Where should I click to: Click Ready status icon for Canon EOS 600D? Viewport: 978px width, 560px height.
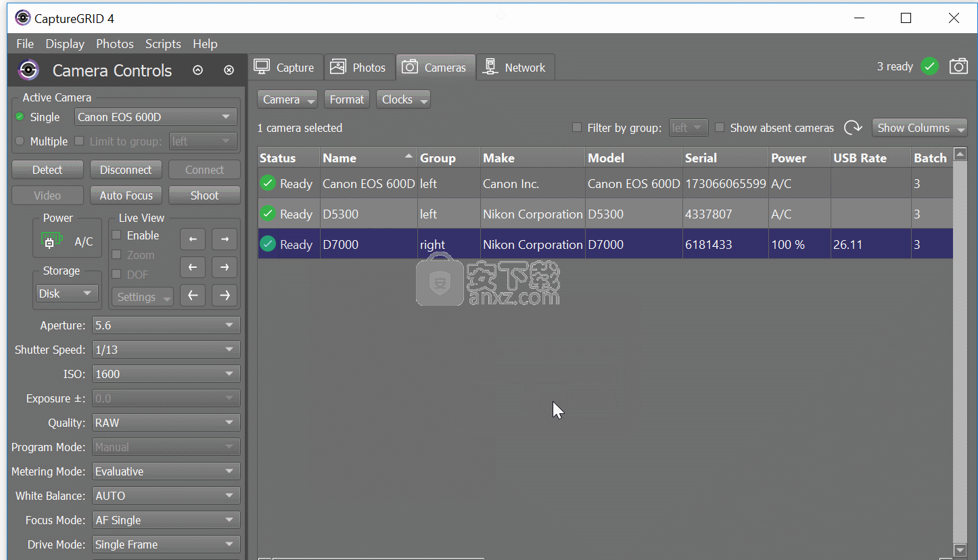268,183
